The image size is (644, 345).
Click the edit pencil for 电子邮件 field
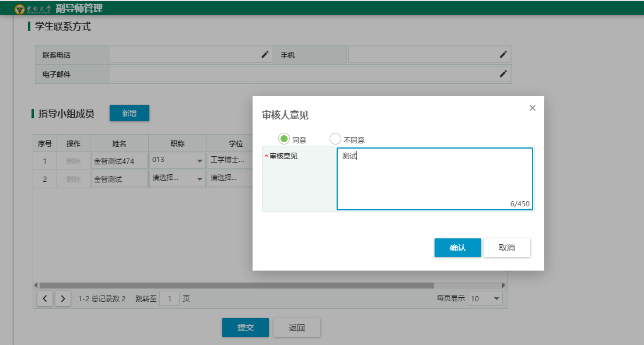[503, 74]
